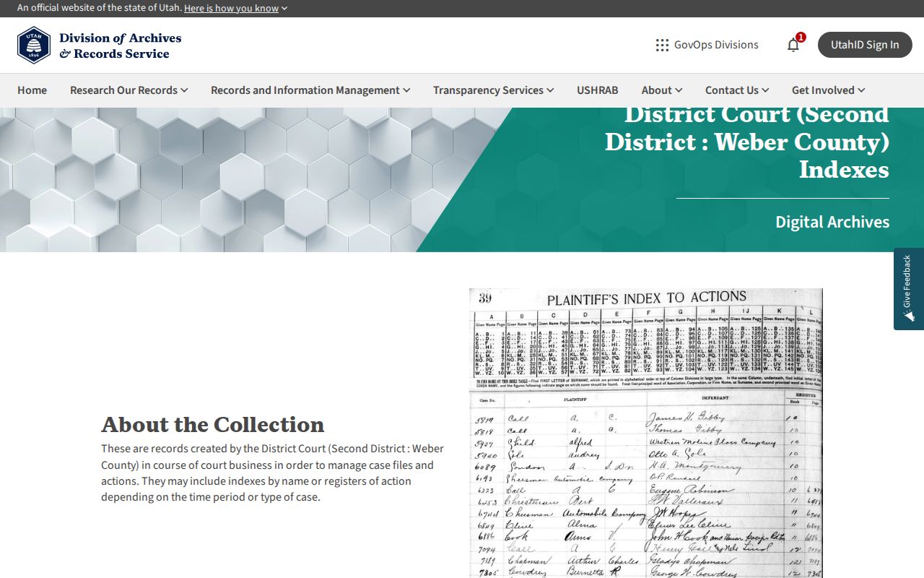Image resolution: width=924 pixels, height=578 pixels.
Task: Open the USHRAB menu item
Action: coord(598,90)
